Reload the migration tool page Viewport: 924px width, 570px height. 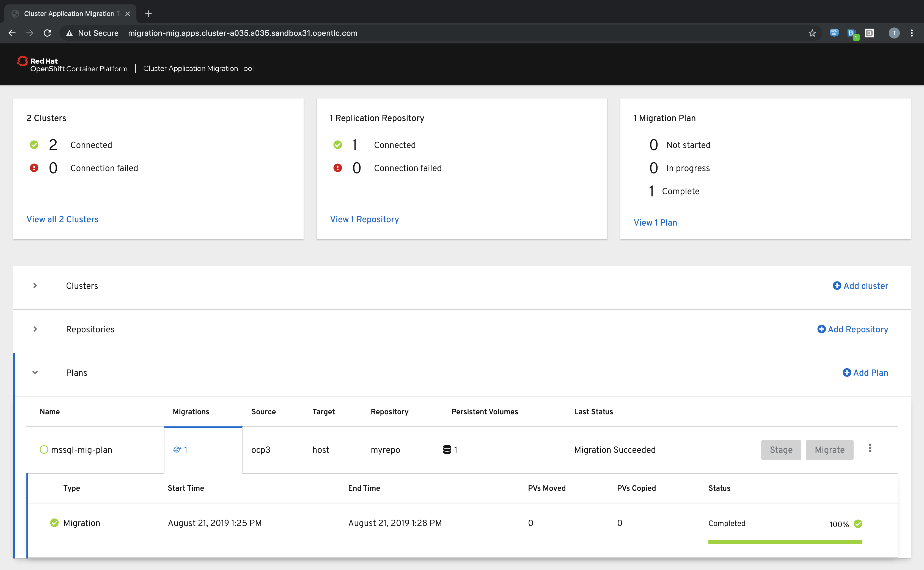click(48, 33)
